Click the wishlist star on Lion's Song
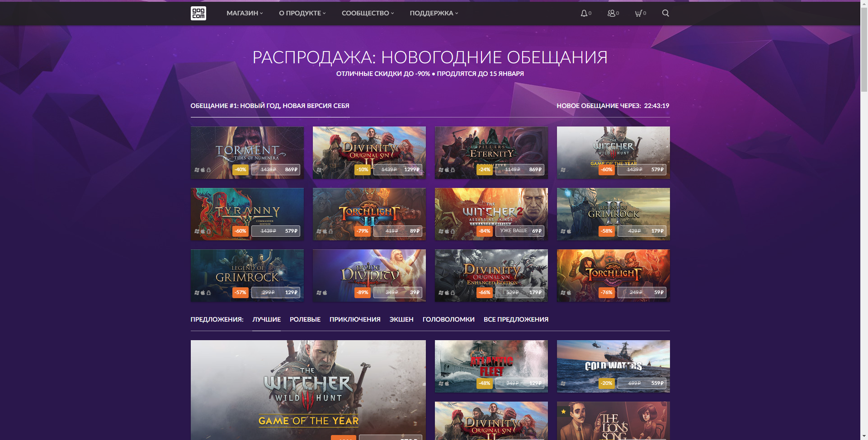Screen dimensions: 868x440 coord(563,412)
